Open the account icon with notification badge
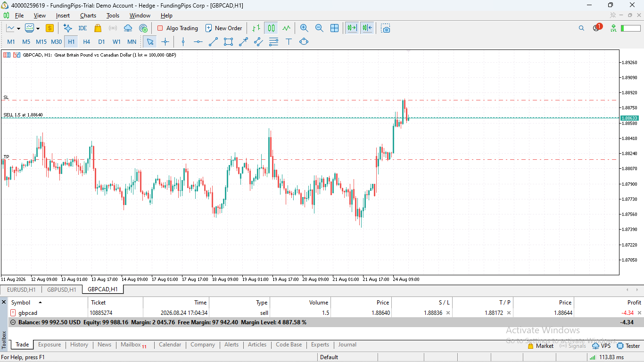Viewport: 644px width, 362px height. (597, 28)
